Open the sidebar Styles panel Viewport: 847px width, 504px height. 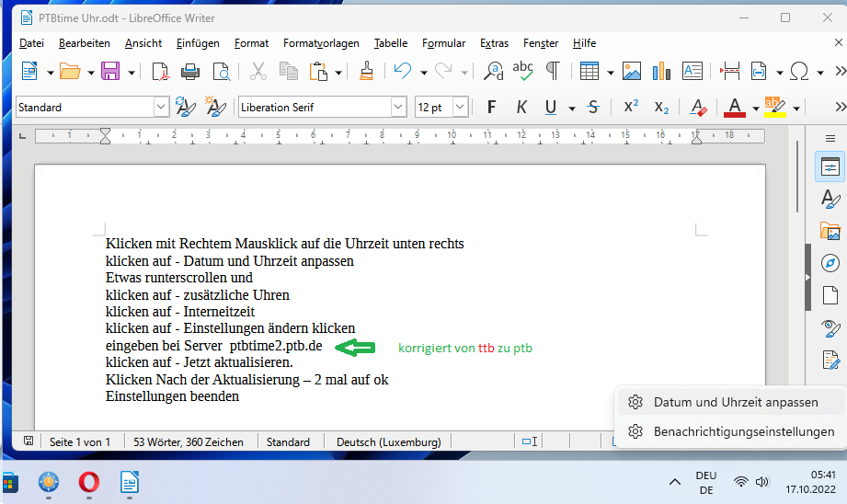click(x=830, y=200)
